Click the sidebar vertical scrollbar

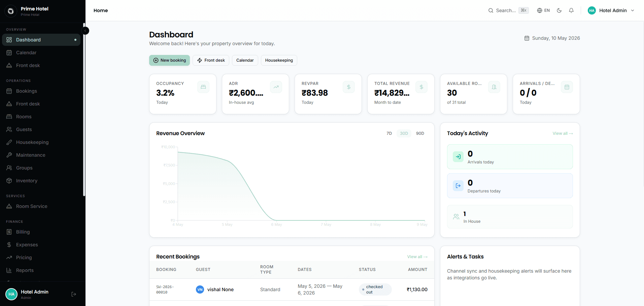pyautogui.click(x=84, y=110)
